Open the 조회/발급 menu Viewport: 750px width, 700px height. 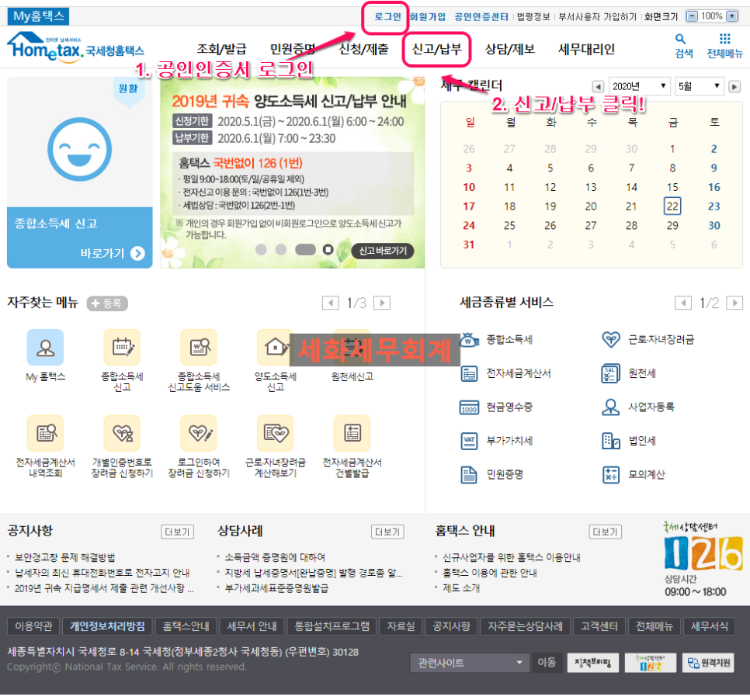[221, 49]
